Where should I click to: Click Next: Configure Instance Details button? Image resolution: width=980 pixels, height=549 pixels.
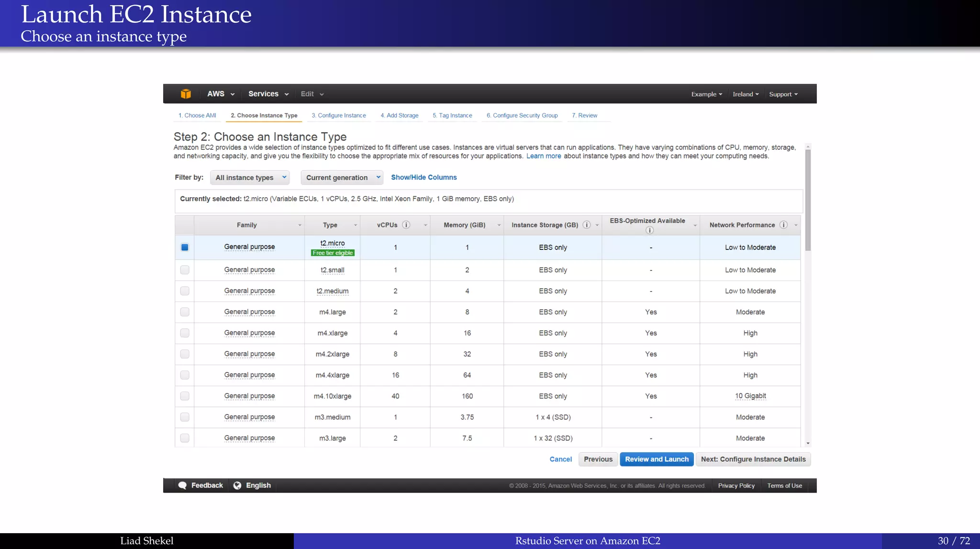(x=753, y=459)
